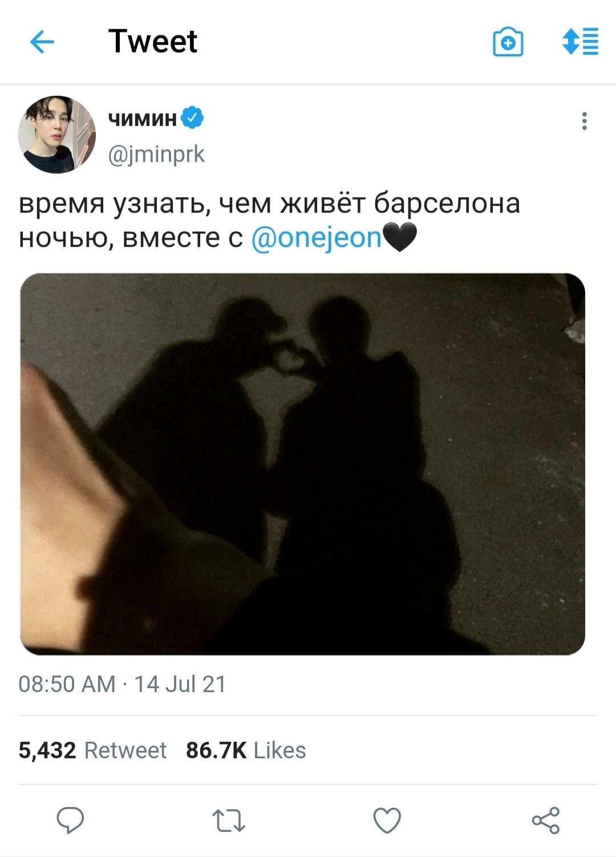
Task: Tap the tweet text about барселона
Action: [269, 220]
